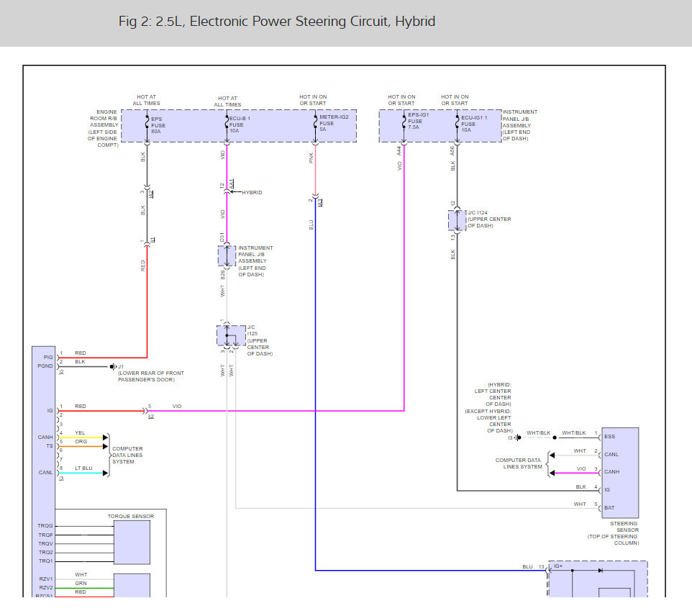Select the PIG terminal label
692x616 pixels.
pyautogui.click(x=48, y=357)
